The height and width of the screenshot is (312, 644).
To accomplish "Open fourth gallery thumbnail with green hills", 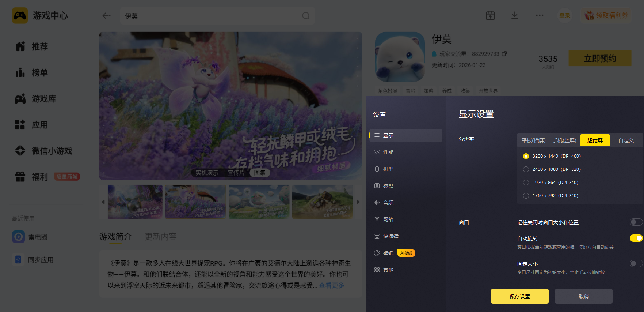I will tap(323, 202).
